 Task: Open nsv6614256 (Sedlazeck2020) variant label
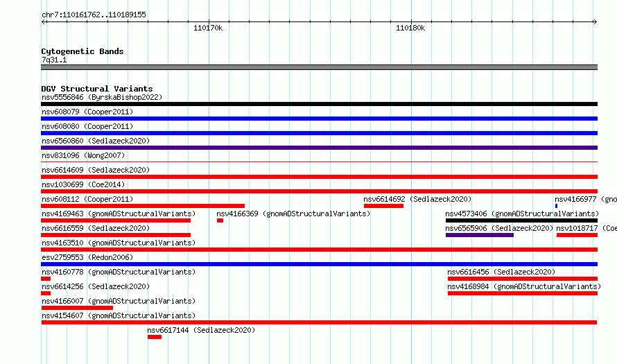click(96, 286)
